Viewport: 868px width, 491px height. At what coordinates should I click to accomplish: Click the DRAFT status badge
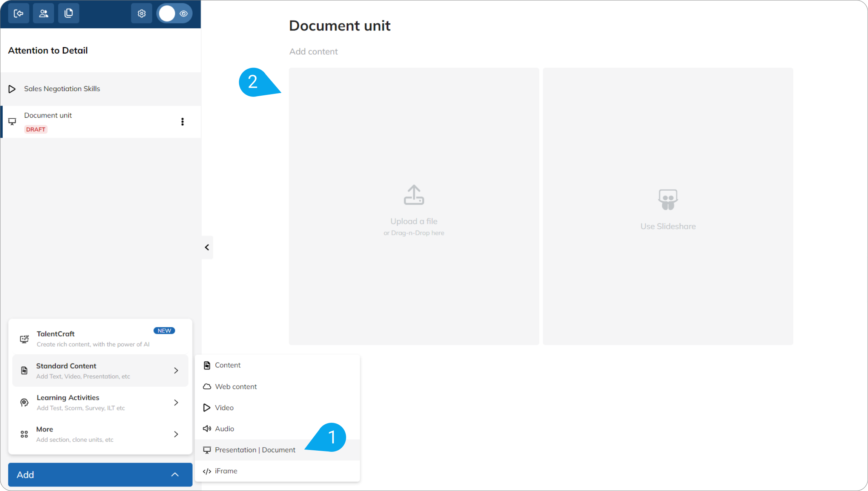pos(35,129)
